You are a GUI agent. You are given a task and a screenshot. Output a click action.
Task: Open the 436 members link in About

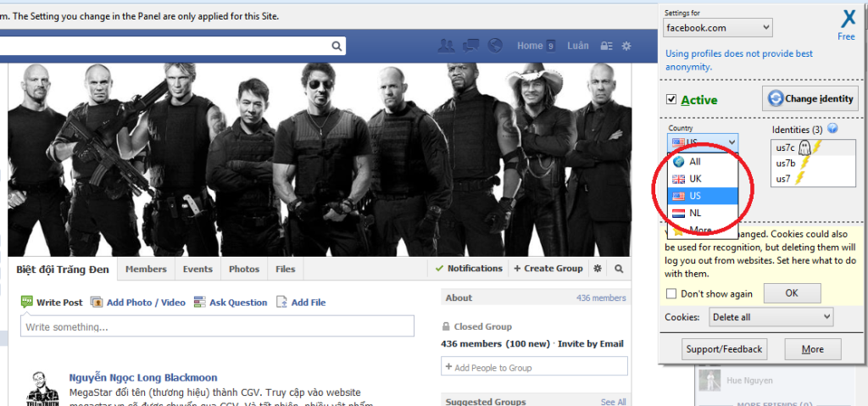(601, 298)
